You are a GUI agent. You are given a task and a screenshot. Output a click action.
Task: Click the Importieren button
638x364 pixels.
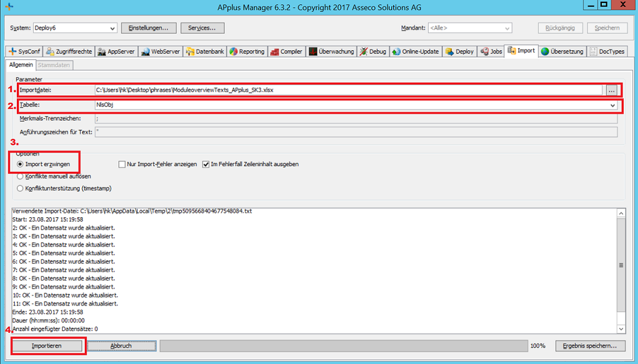click(x=47, y=346)
